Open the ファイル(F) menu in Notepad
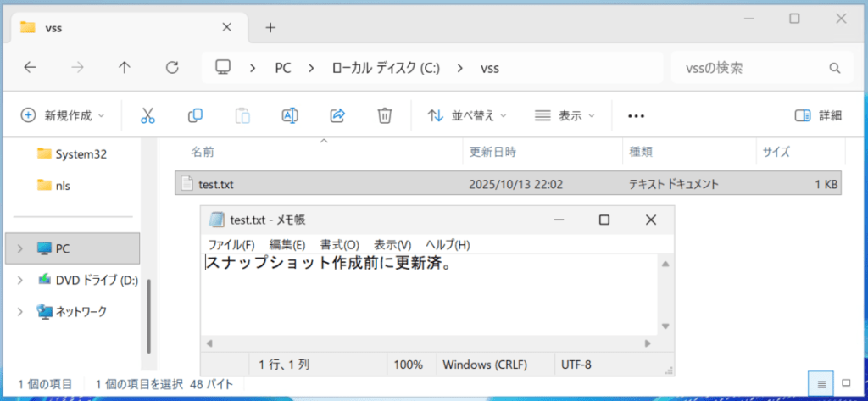 pyautogui.click(x=231, y=244)
